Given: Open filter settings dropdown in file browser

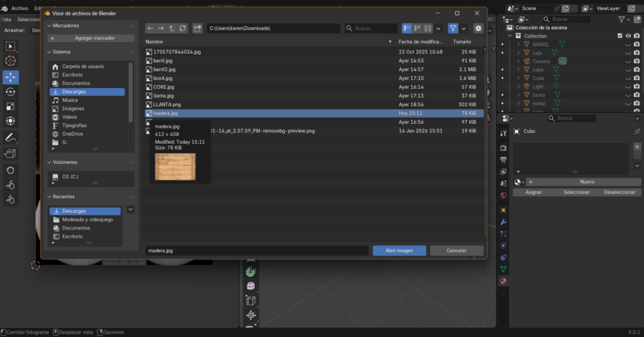Looking at the screenshot, I should tap(464, 28).
